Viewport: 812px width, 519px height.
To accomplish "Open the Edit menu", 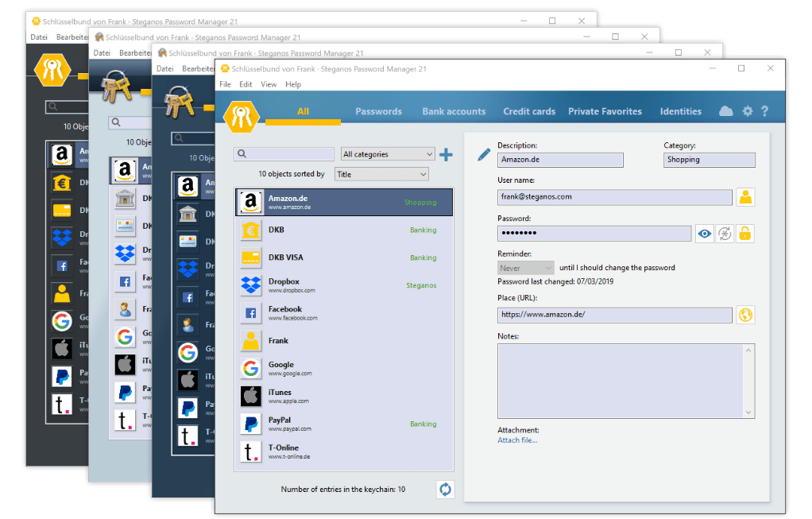I will point(246,84).
